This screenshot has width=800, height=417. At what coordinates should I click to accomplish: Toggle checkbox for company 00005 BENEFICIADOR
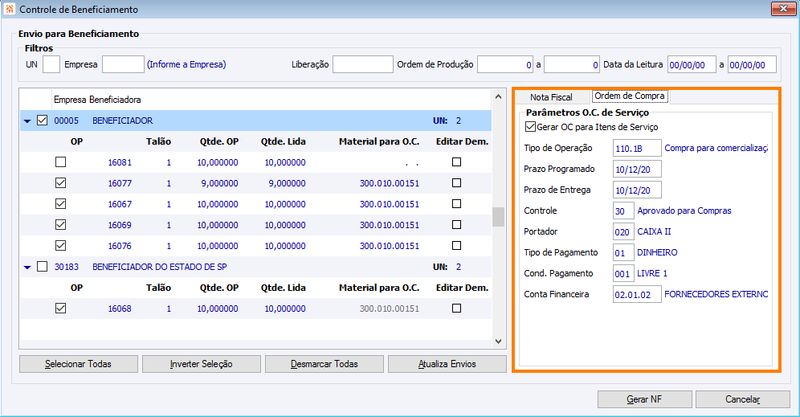coord(42,120)
